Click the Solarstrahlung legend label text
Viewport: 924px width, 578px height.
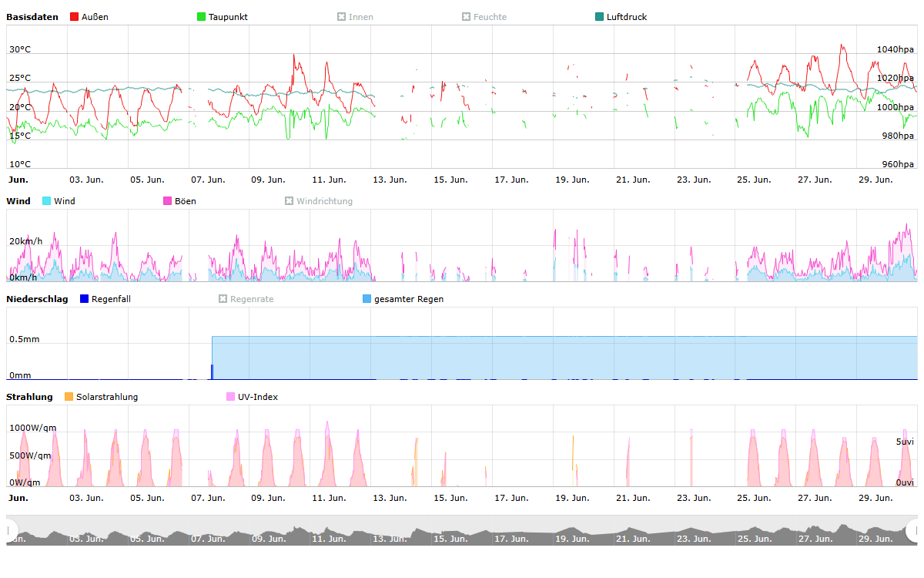click(107, 397)
